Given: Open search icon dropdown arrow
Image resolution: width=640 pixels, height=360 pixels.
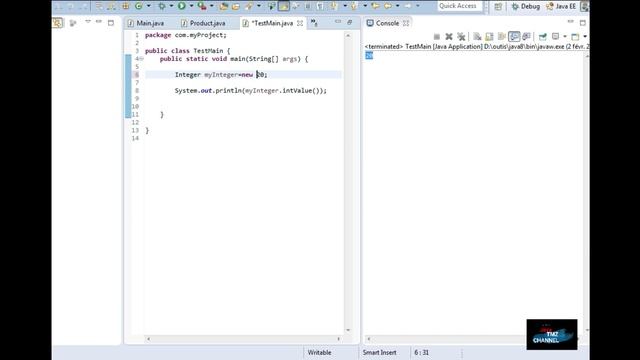Looking at the screenshot, I should (259, 6).
